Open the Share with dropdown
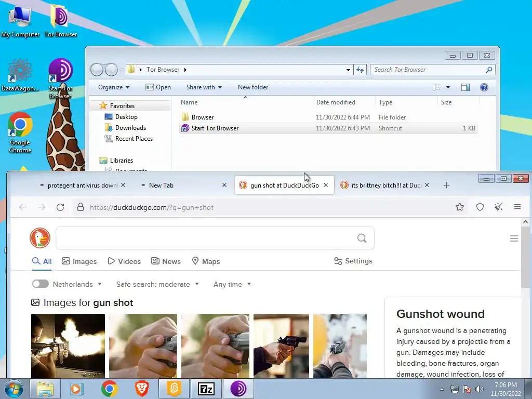 click(204, 87)
